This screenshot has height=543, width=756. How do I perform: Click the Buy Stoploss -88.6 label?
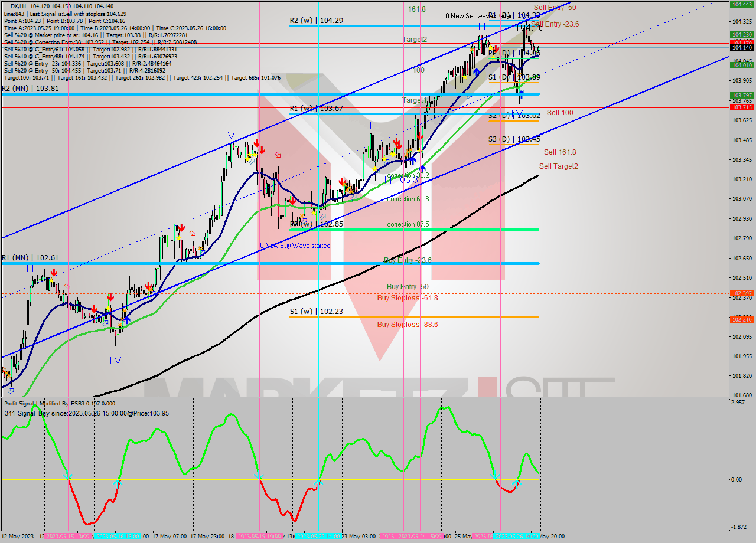[408, 325]
